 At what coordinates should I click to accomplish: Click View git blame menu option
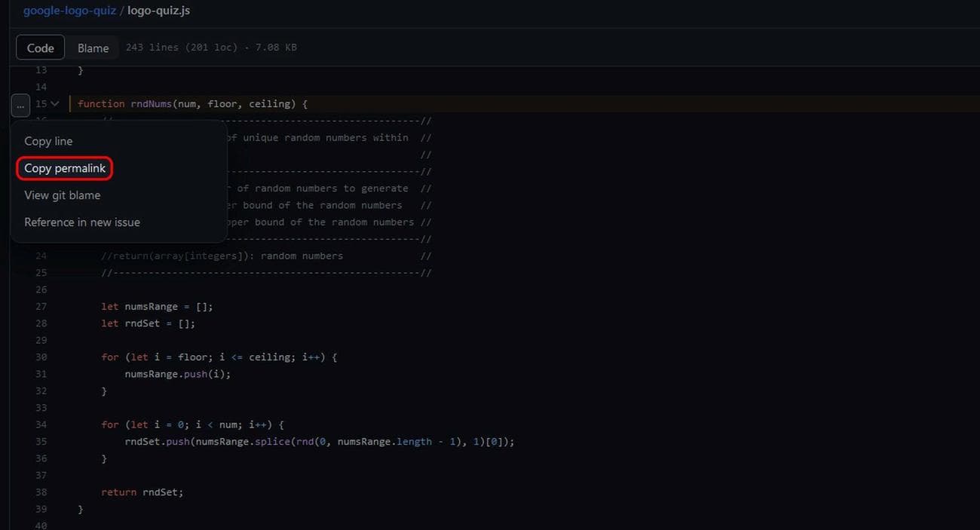pos(62,195)
